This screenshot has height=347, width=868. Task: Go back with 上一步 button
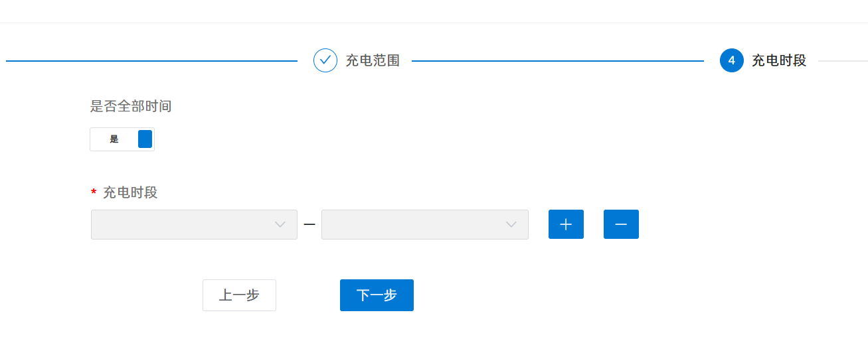coord(239,295)
